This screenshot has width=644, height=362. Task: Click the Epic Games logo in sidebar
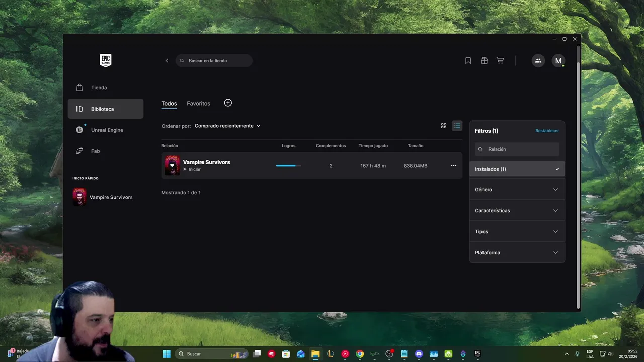[105, 60]
